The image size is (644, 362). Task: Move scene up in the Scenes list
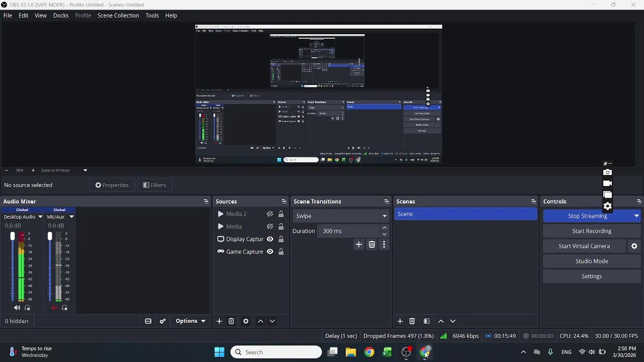[x=441, y=321]
